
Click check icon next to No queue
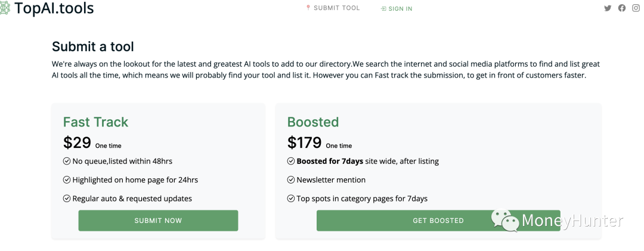[67, 161]
